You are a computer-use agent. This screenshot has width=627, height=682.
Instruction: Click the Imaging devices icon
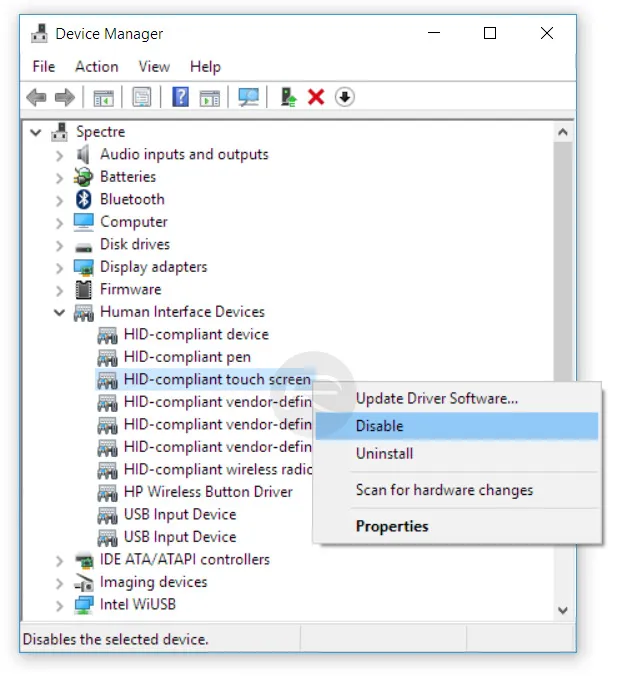[83, 582]
